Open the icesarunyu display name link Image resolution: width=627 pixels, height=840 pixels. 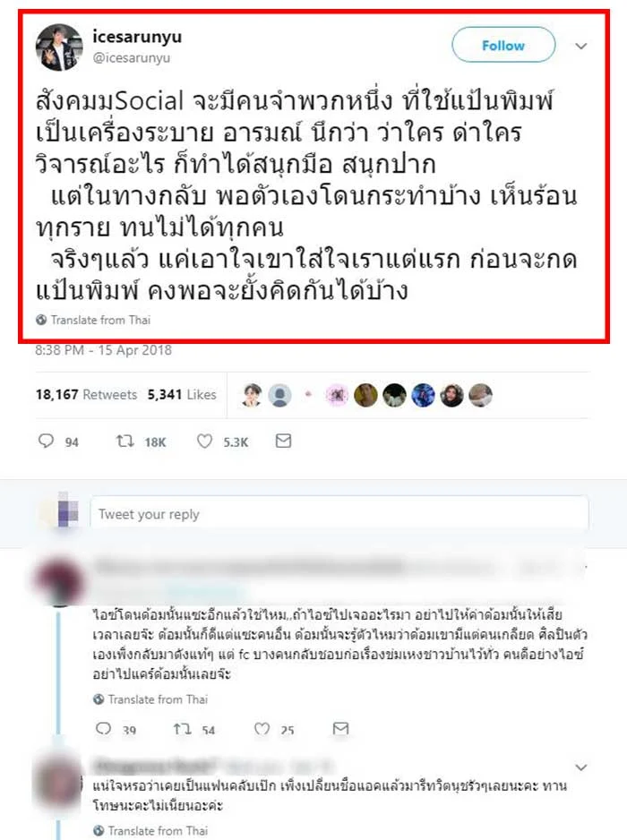pos(137,37)
